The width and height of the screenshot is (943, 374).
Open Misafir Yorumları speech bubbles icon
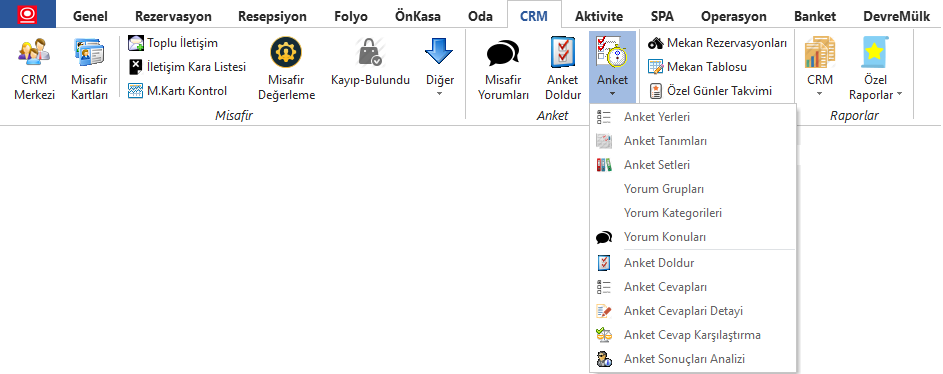click(x=503, y=69)
